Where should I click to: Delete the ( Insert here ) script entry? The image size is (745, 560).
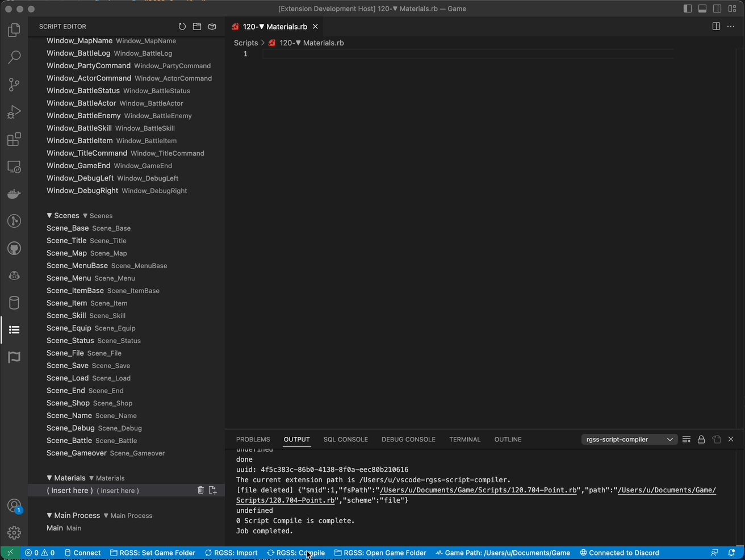pyautogui.click(x=200, y=490)
